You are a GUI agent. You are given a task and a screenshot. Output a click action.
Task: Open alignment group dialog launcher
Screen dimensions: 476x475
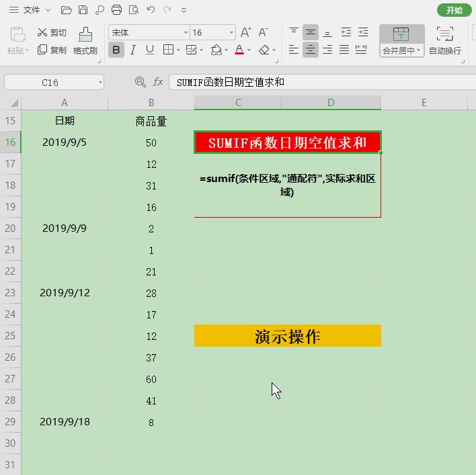point(463,62)
